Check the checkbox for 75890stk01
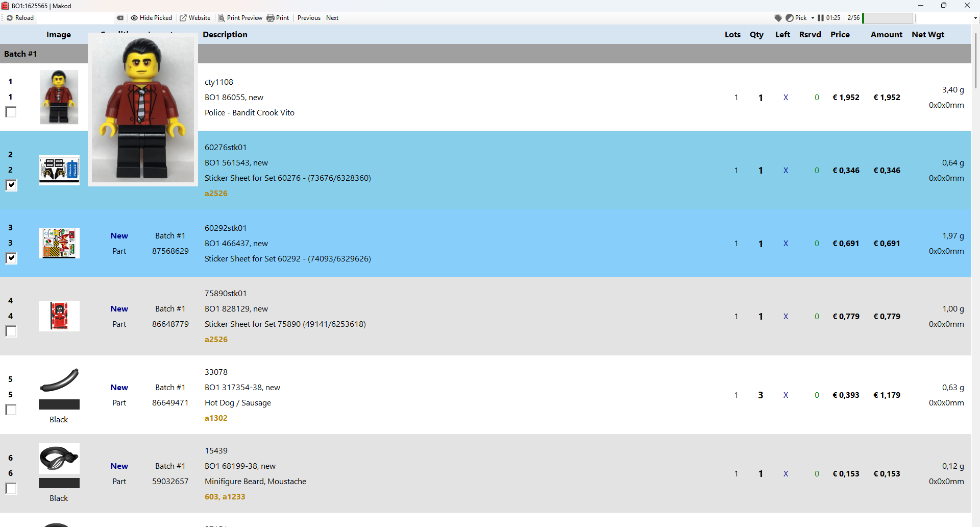Image resolution: width=980 pixels, height=527 pixels. (x=11, y=331)
